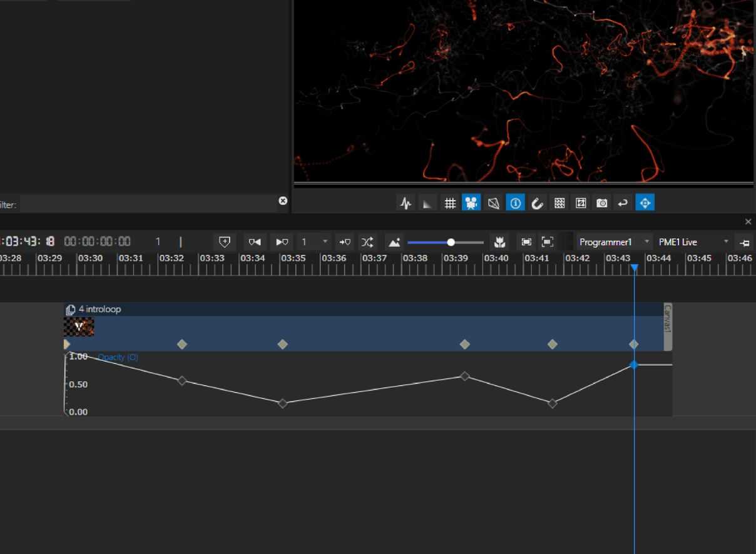This screenshot has width=756, height=554.
Task: Click the Opacity (C) curve label
Action: coord(118,357)
